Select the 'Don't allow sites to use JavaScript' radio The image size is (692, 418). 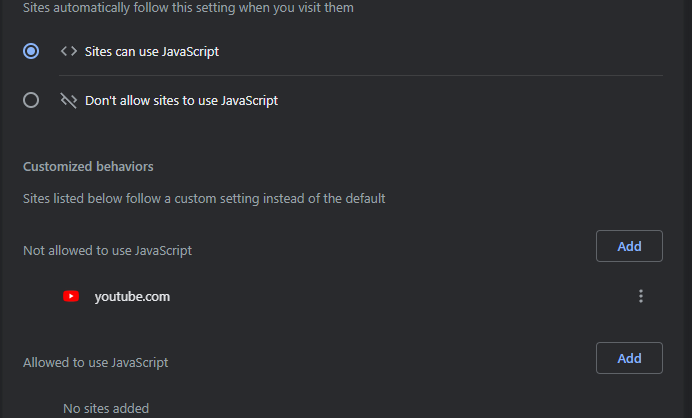coord(31,100)
